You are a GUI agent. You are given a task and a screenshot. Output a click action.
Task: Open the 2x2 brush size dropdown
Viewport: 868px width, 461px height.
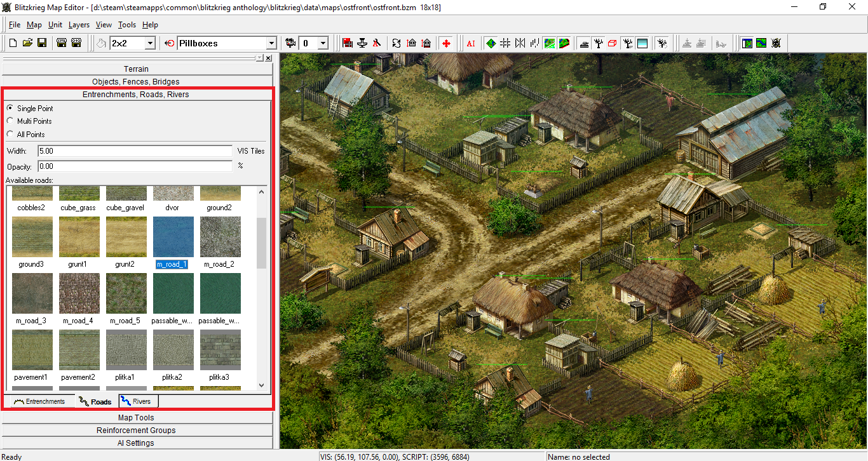coord(150,43)
